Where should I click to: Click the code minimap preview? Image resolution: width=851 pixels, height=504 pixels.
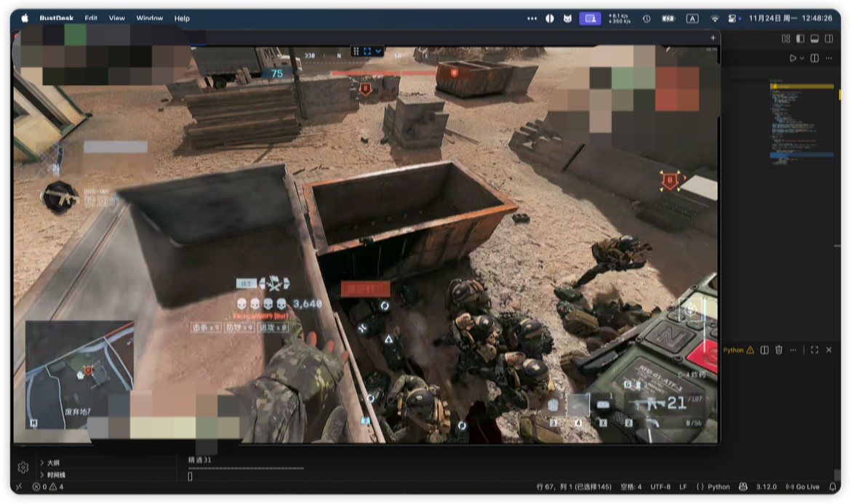click(x=801, y=121)
